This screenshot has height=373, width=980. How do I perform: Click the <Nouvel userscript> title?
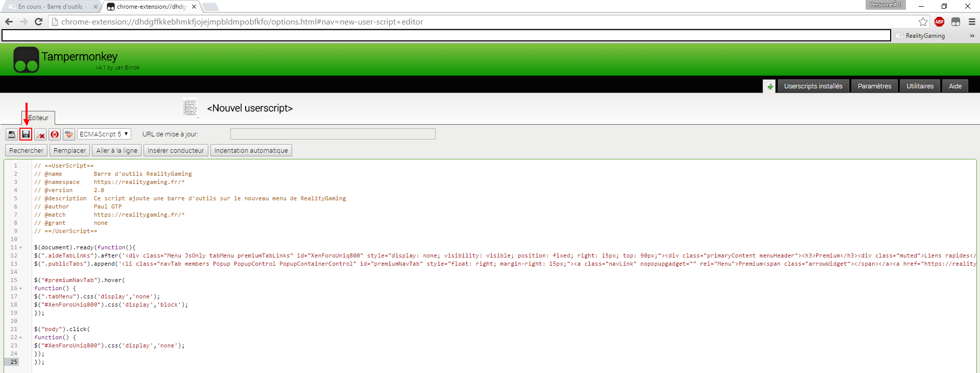tap(250, 108)
